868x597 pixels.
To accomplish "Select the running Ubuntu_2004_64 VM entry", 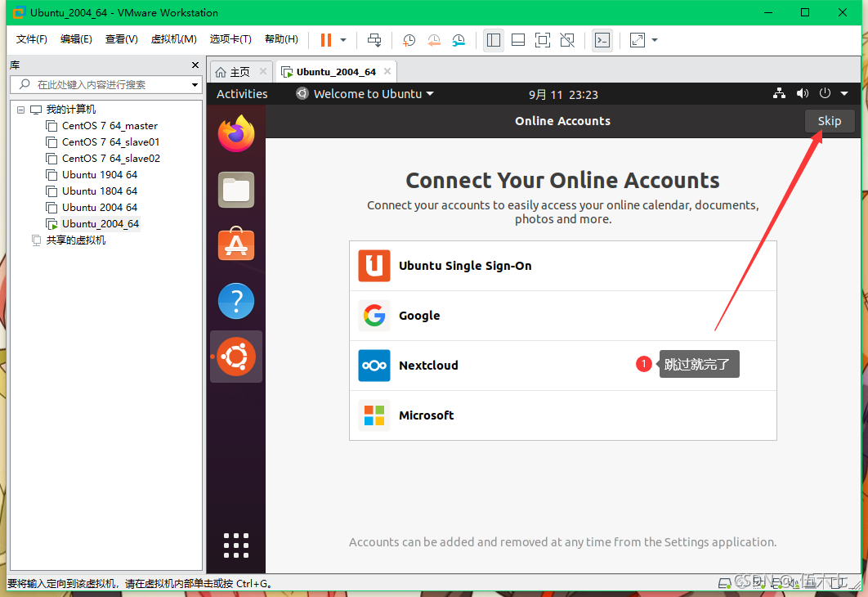I will [101, 224].
